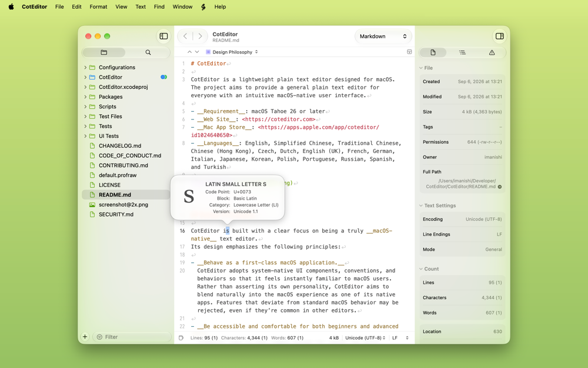Click the screenshot@2x.png image file icon

click(92, 205)
